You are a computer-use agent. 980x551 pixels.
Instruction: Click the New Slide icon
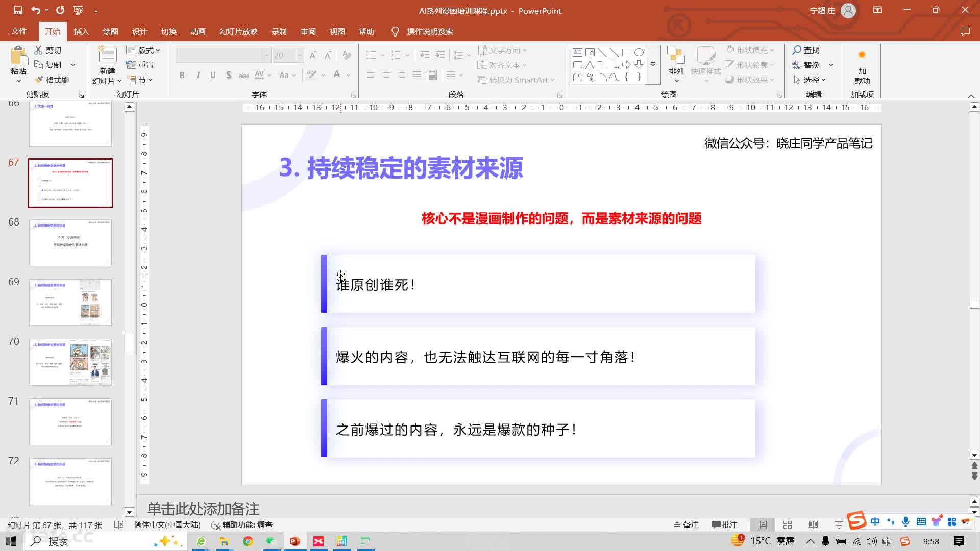click(x=107, y=55)
